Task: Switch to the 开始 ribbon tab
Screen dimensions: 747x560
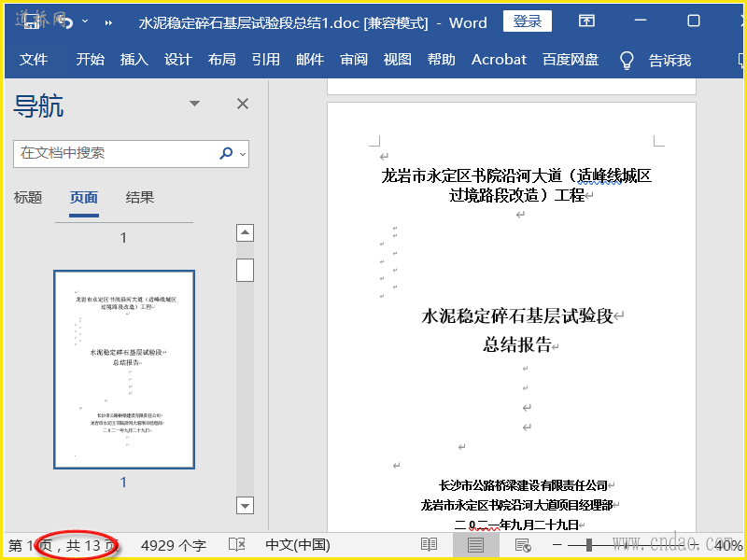Action: tap(90, 60)
